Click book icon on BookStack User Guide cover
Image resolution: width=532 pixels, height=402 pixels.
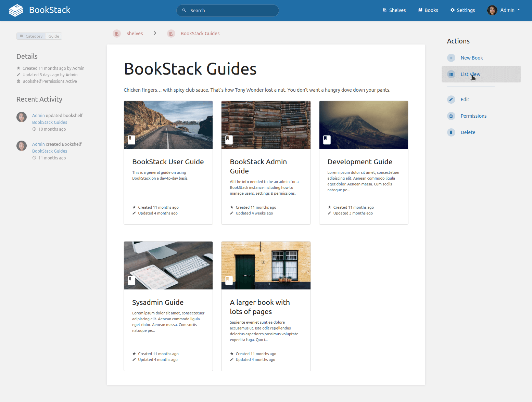click(131, 140)
